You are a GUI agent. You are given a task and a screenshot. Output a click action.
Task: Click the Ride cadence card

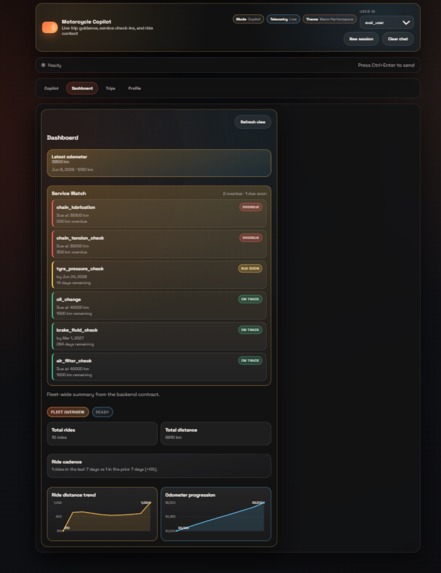(x=159, y=466)
